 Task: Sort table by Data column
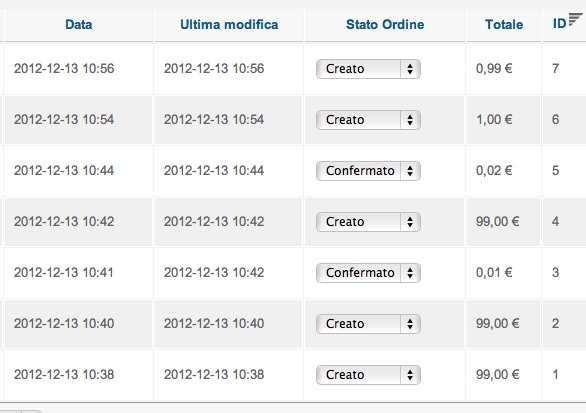coord(78,25)
